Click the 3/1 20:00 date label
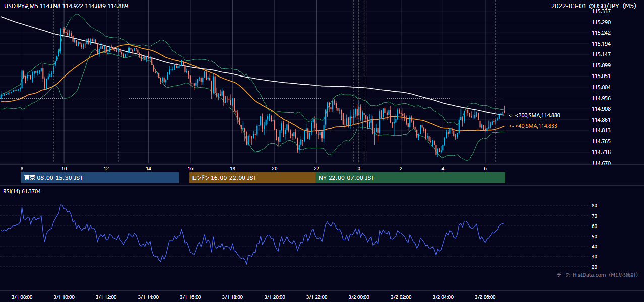This screenshot has width=644, height=302. click(275, 297)
